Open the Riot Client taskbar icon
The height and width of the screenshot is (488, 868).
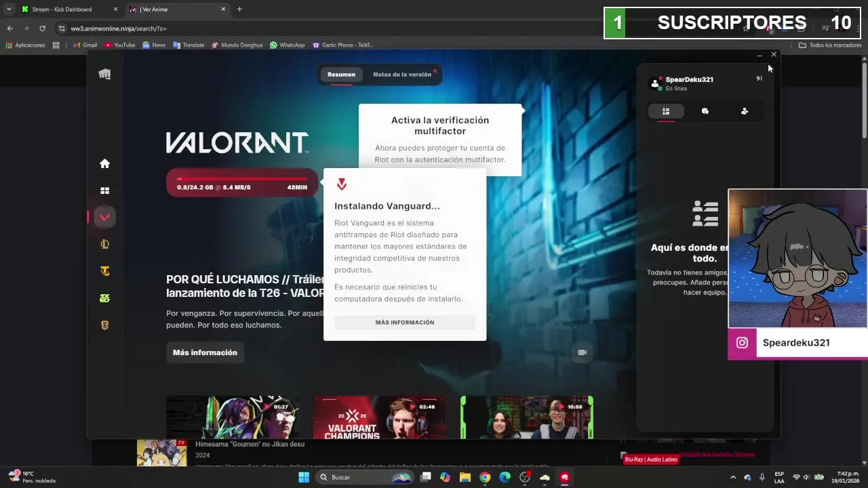(x=564, y=477)
